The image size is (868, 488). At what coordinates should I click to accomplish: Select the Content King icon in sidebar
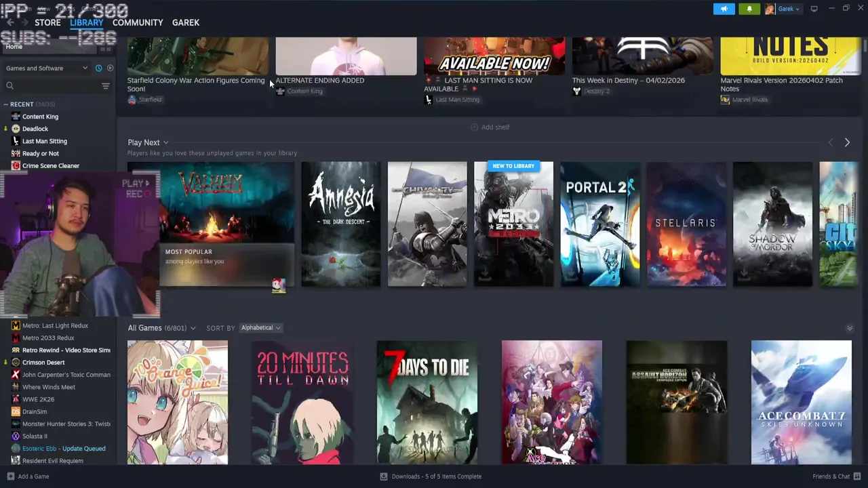point(16,117)
